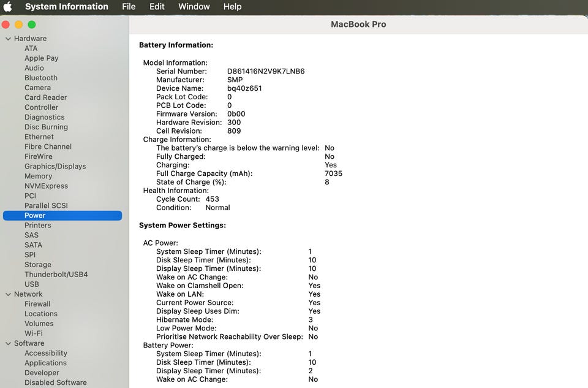Select Bluetooth in the sidebar
The height and width of the screenshot is (388, 588).
41,78
